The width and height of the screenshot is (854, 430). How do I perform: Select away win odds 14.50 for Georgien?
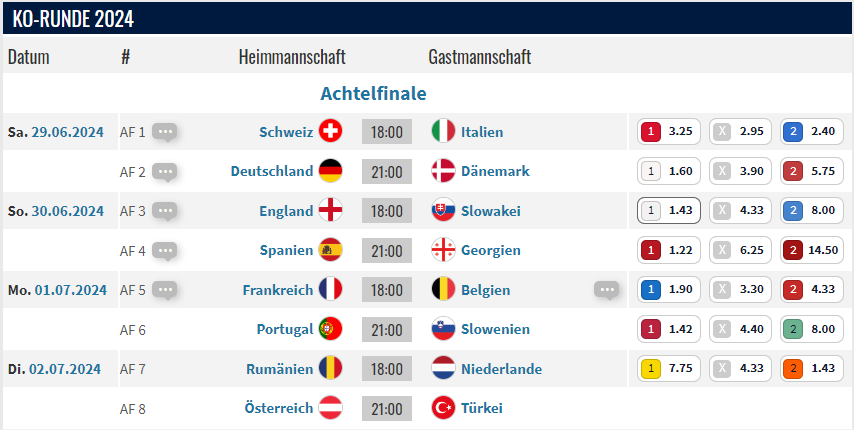812,250
